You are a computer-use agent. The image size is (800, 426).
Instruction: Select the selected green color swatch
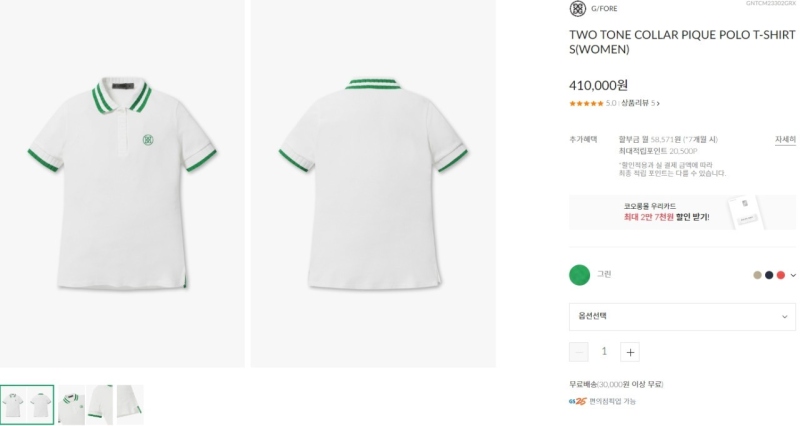click(579, 274)
